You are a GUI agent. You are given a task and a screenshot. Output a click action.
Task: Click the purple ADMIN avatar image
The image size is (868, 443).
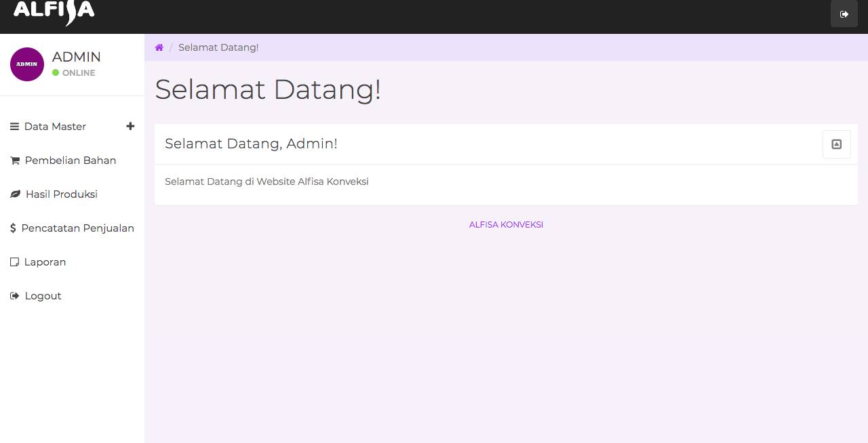click(x=27, y=64)
